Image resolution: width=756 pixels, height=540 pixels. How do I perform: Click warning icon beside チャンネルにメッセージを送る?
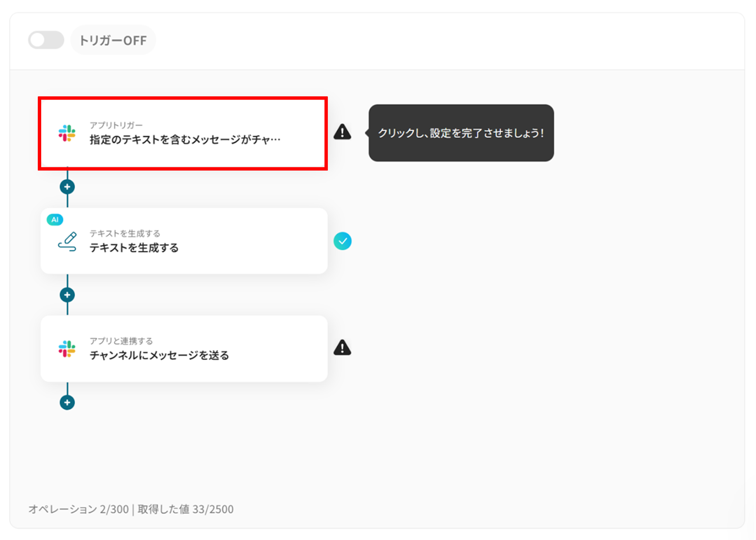343,348
